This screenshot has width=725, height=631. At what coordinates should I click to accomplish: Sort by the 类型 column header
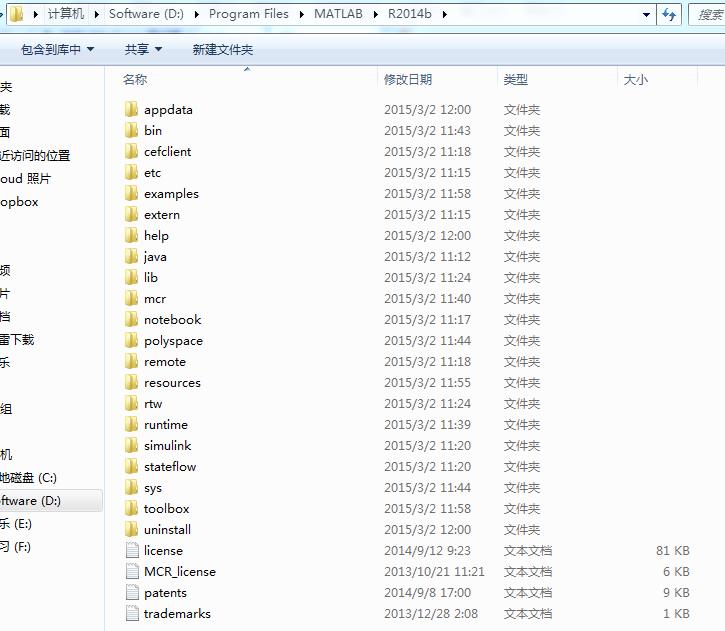pos(516,80)
